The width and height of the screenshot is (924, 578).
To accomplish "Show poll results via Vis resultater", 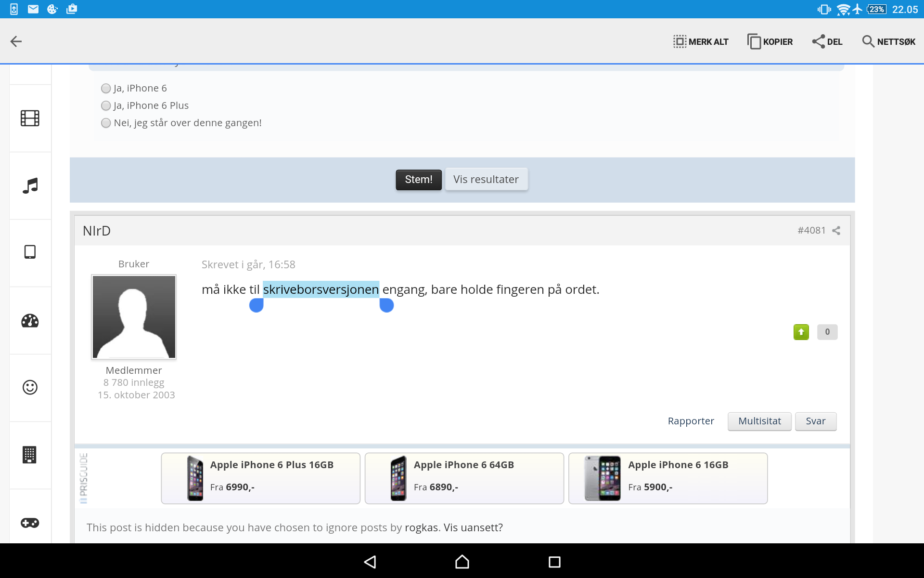I will pyautogui.click(x=486, y=179).
